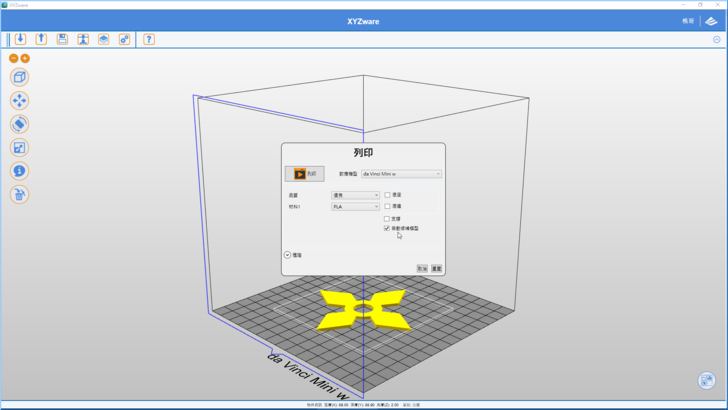Toggle the first checkbox beside quality dropdown
Screen dimensions: 728x410
(x=387, y=195)
